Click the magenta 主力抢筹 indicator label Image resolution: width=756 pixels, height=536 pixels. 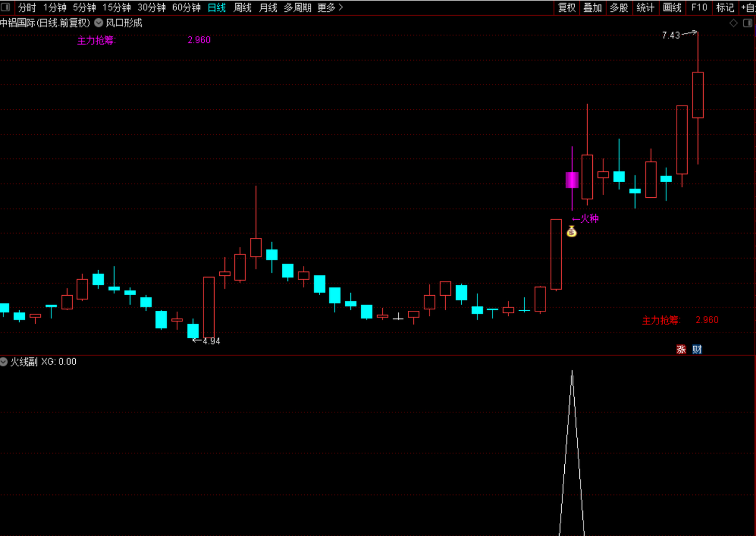click(96, 40)
